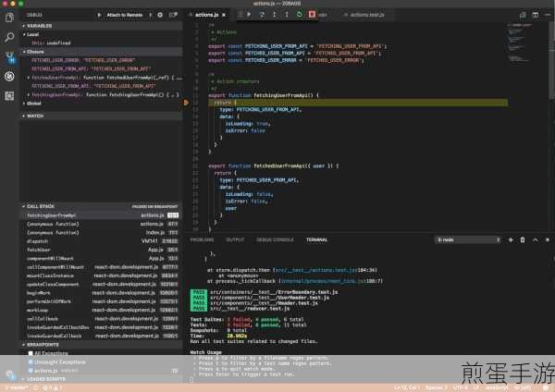Click the Split Editor icon
The image size is (555, 392).
(536, 15)
